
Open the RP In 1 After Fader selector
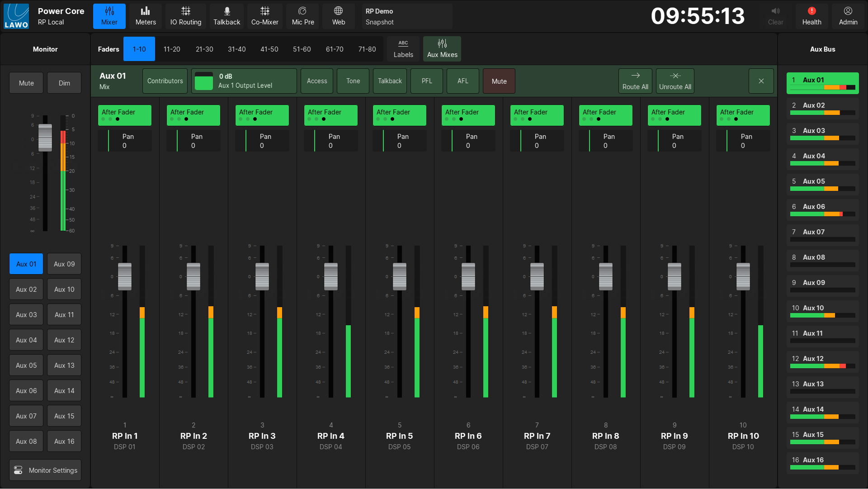124,115
